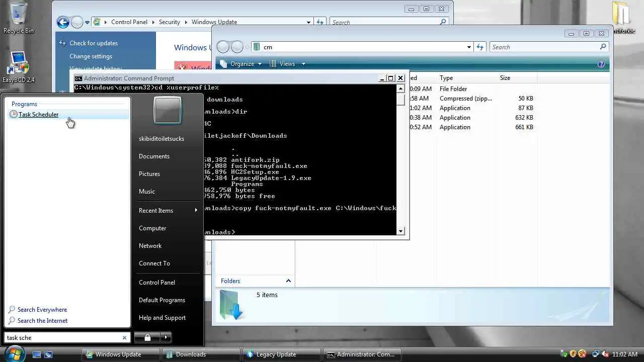Open Computer from the Start menu
This screenshot has height=362, width=644.
(x=152, y=228)
